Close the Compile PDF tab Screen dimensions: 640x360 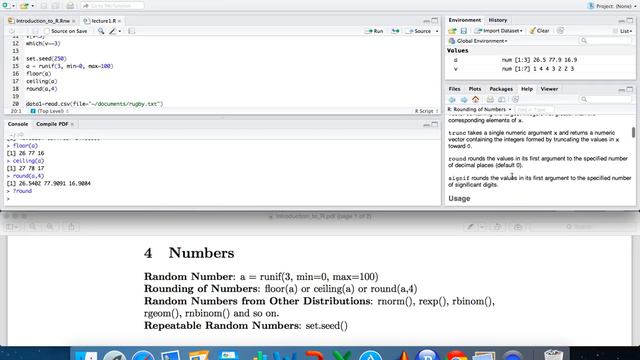pos(72,124)
